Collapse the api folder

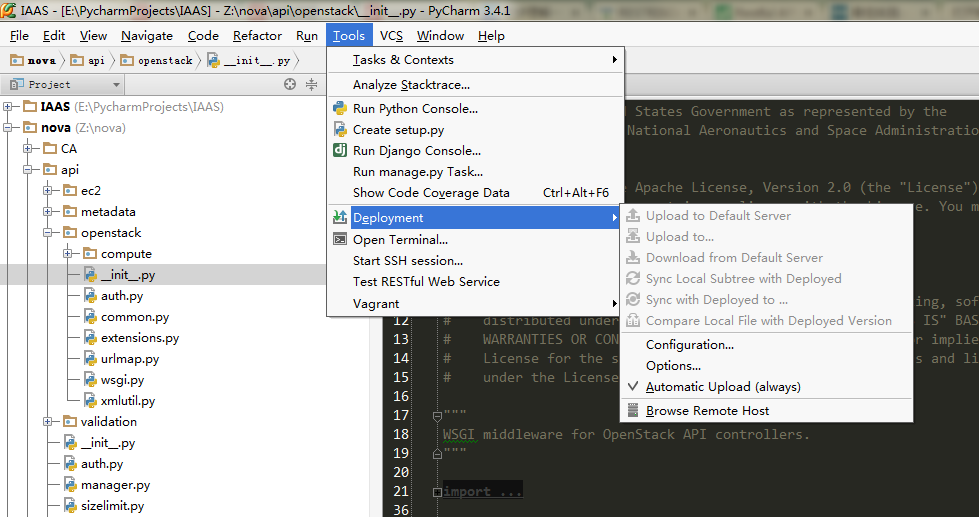[28, 170]
